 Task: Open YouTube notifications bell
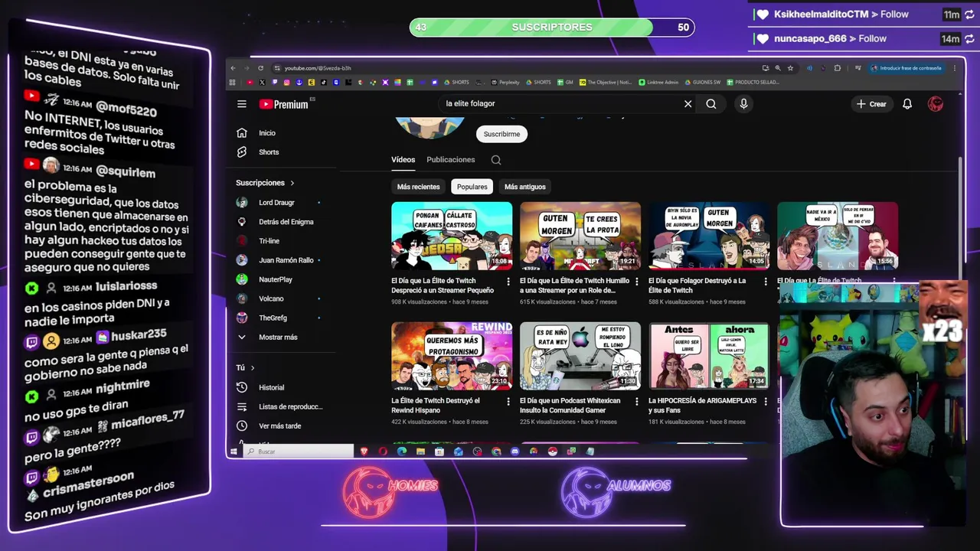[x=907, y=104]
